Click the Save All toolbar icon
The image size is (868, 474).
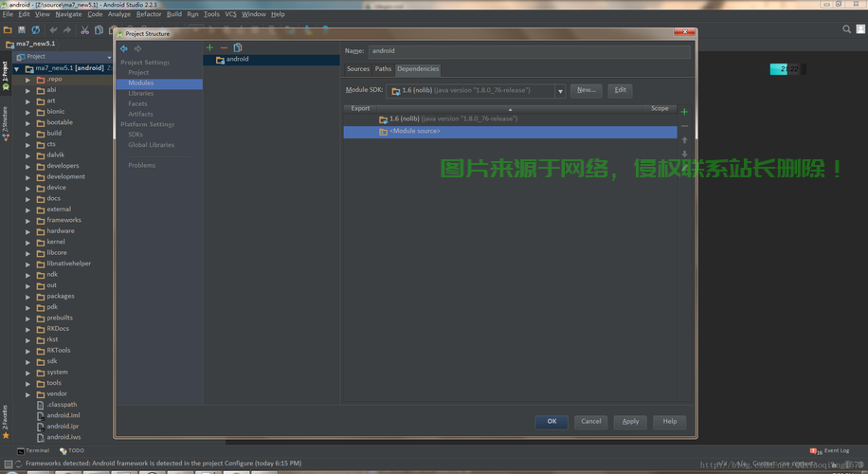tap(22, 30)
